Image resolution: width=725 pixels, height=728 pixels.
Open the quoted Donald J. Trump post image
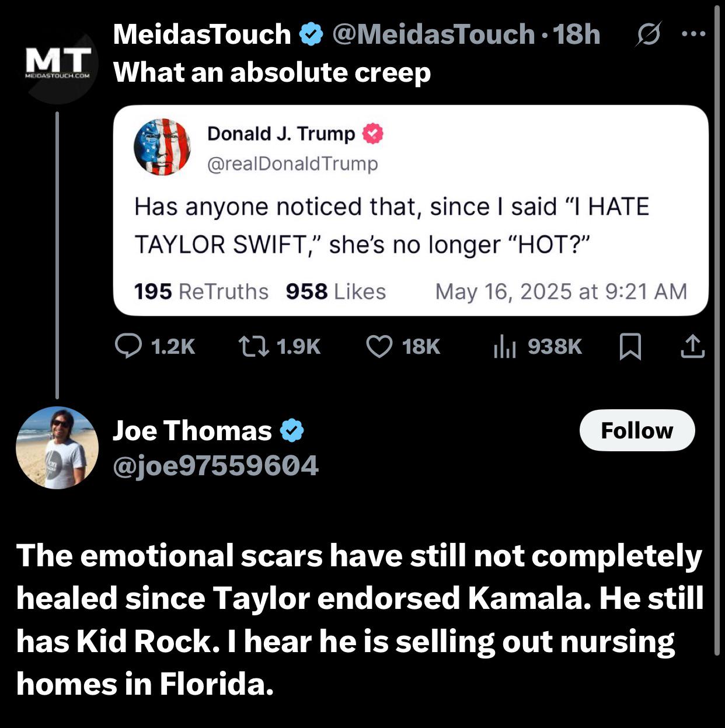pos(410,211)
